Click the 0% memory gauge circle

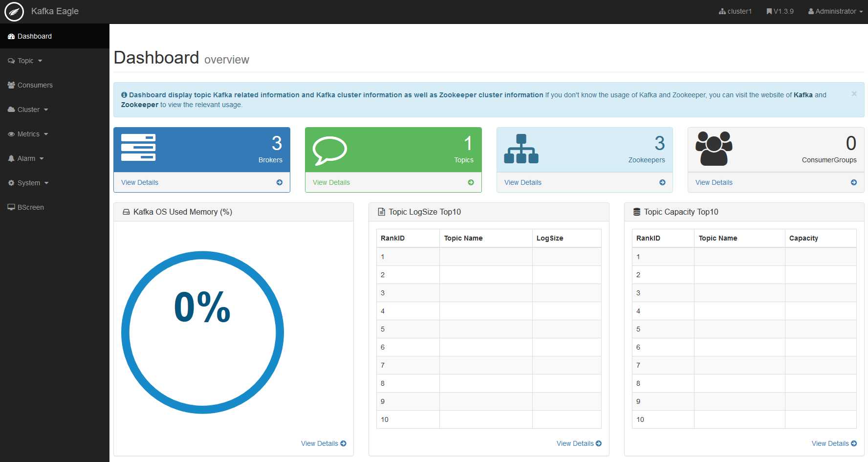[x=202, y=332]
